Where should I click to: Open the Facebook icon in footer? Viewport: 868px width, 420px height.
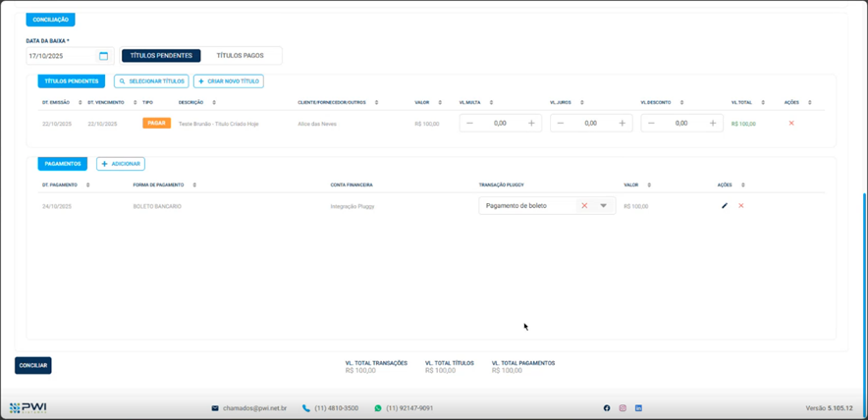pos(607,408)
